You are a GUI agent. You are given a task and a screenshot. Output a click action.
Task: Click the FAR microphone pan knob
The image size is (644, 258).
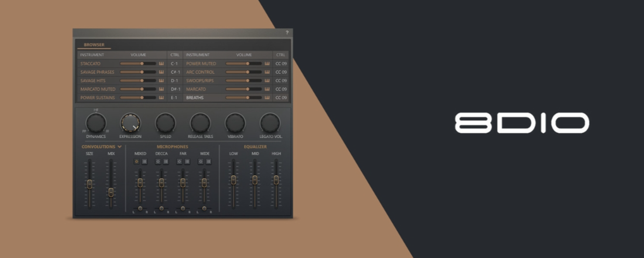click(x=183, y=208)
